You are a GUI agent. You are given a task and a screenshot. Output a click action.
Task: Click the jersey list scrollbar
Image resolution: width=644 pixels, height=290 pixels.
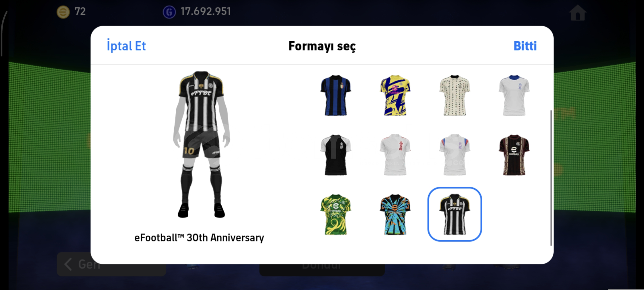coord(551,178)
